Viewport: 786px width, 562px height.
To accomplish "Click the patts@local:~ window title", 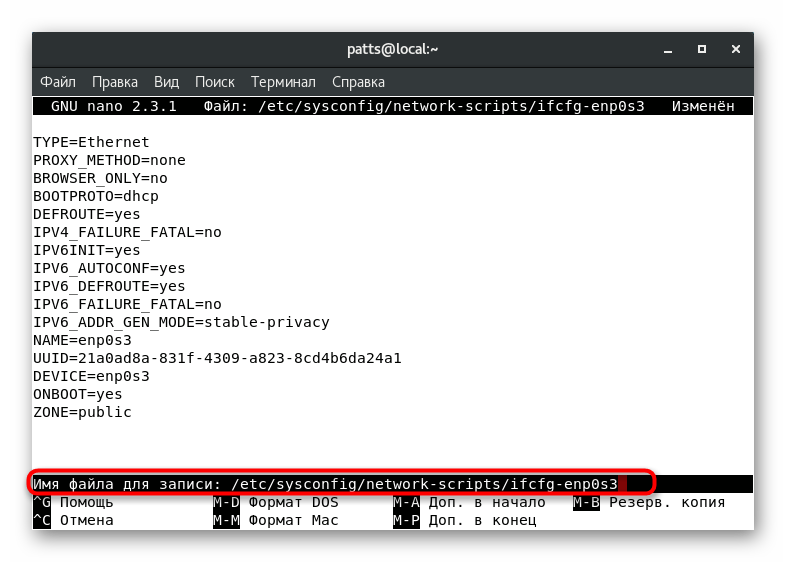I will (392, 49).
